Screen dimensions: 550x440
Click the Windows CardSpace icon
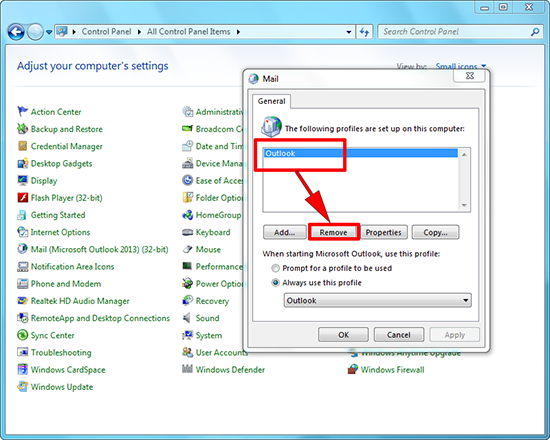pos(22,369)
